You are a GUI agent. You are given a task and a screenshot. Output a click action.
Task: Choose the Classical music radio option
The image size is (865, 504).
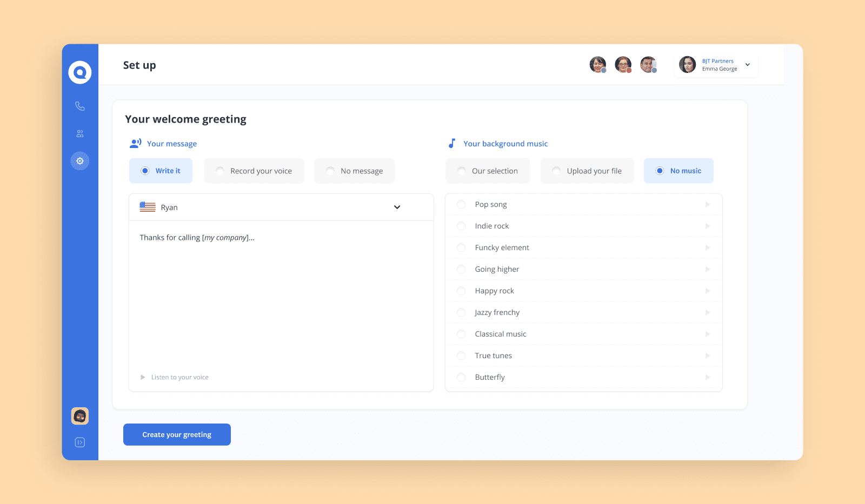tap(461, 334)
